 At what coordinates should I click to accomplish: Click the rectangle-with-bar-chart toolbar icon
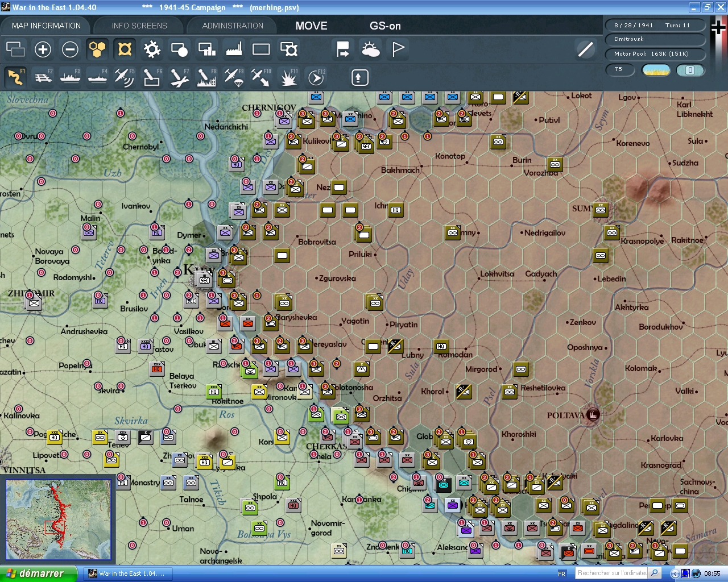(206, 49)
